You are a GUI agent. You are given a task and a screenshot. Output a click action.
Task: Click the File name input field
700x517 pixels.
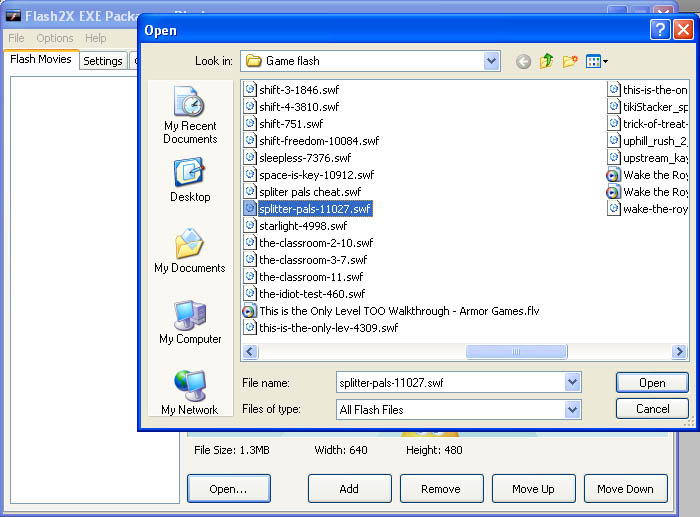point(451,383)
